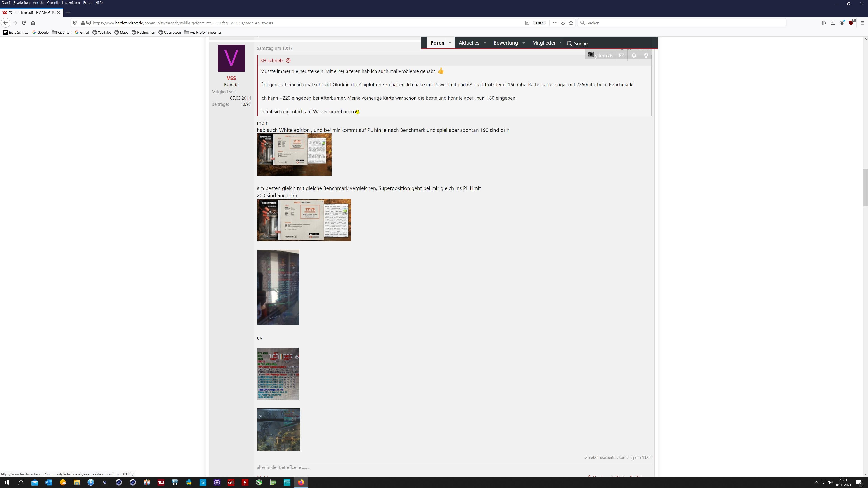Open the reader view icon
The height and width of the screenshot is (488, 868).
pyautogui.click(x=527, y=23)
